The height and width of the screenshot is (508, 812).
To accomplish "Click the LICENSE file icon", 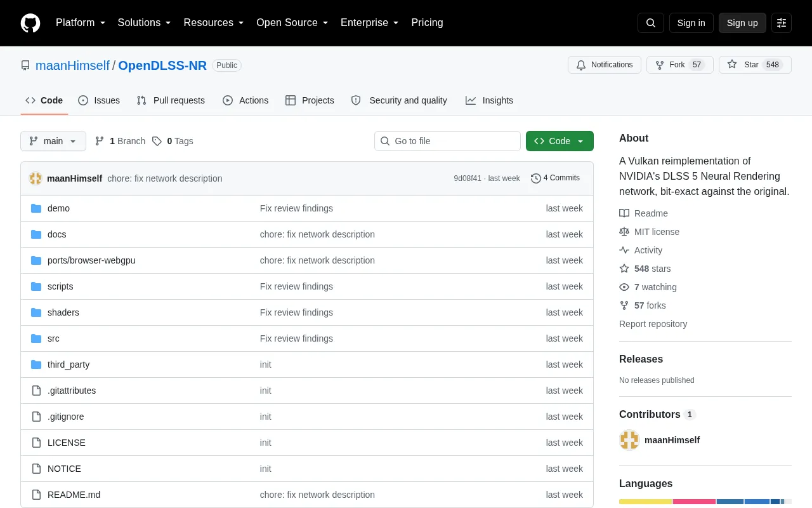I will click(x=36, y=443).
